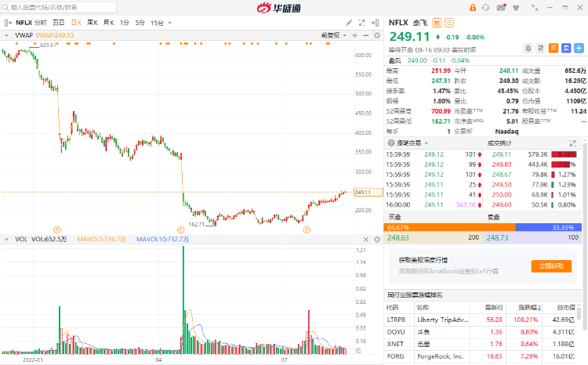Viewport: 588px width, 365px height.
Task: Switch to 1分 one-minute chart
Action: click(125, 23)
